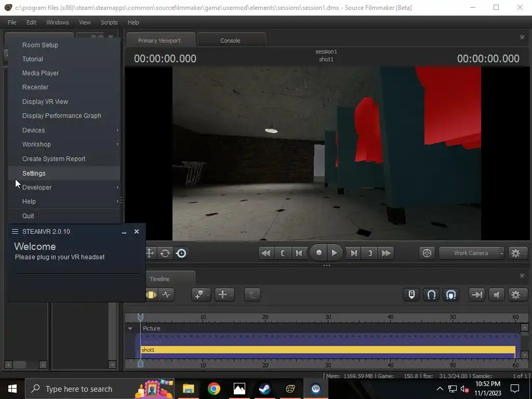Open Steam from the taskbar
Image resolution: width=532 pixels, height=399 pixels.
tap(264, 389)
